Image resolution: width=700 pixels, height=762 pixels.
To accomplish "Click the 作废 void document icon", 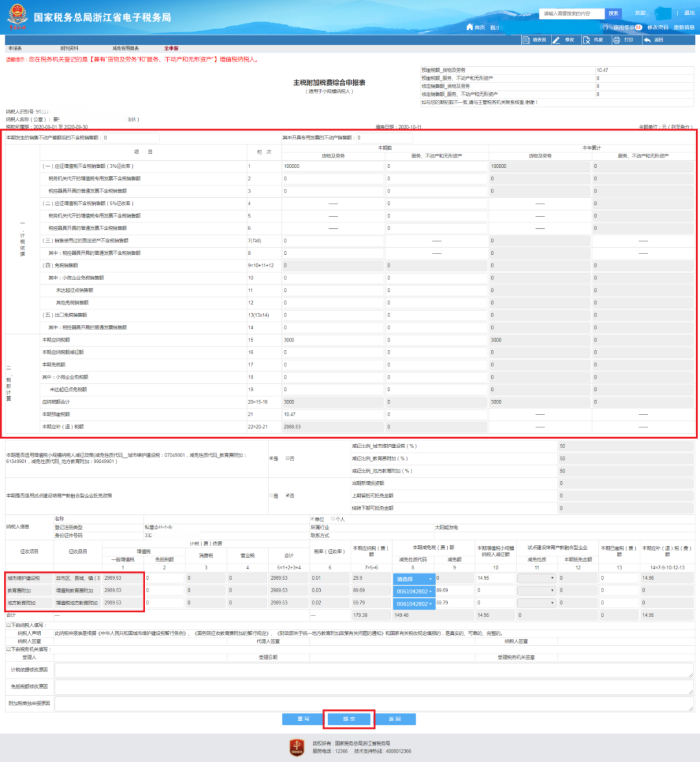I will point(587,40).
